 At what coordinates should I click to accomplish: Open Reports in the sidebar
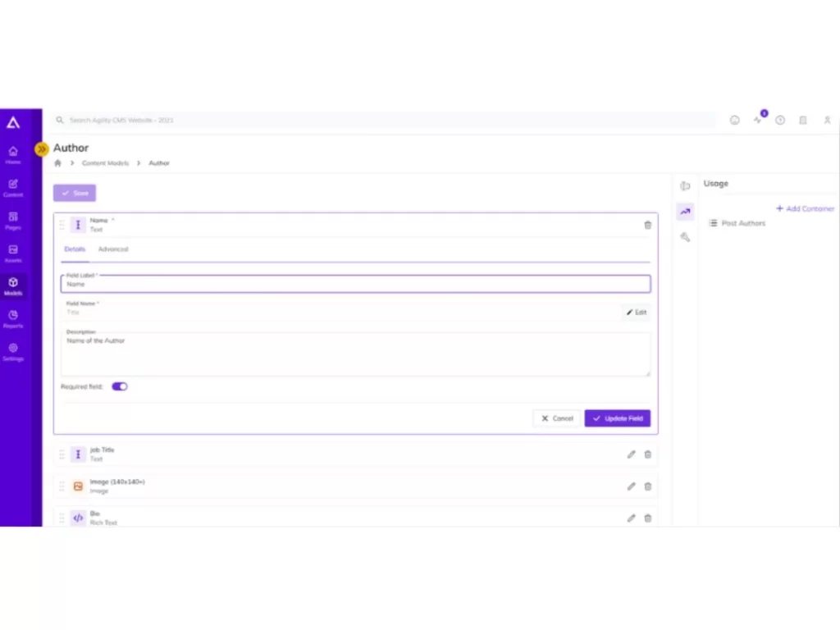pos(13,319)
